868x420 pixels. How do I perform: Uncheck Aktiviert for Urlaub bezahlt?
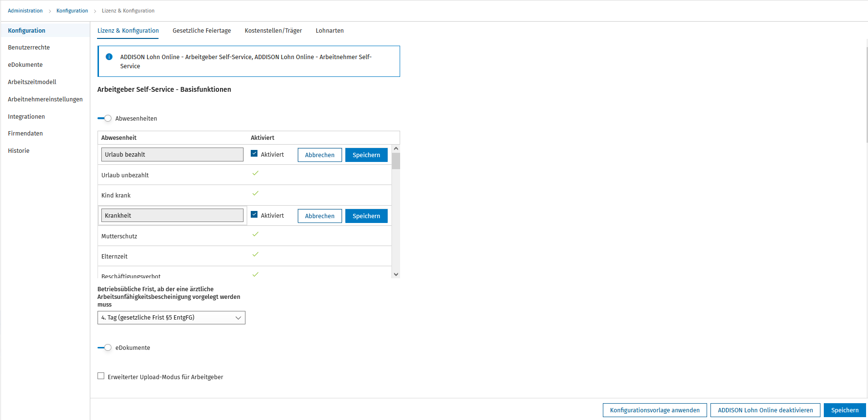click(254, 154)
